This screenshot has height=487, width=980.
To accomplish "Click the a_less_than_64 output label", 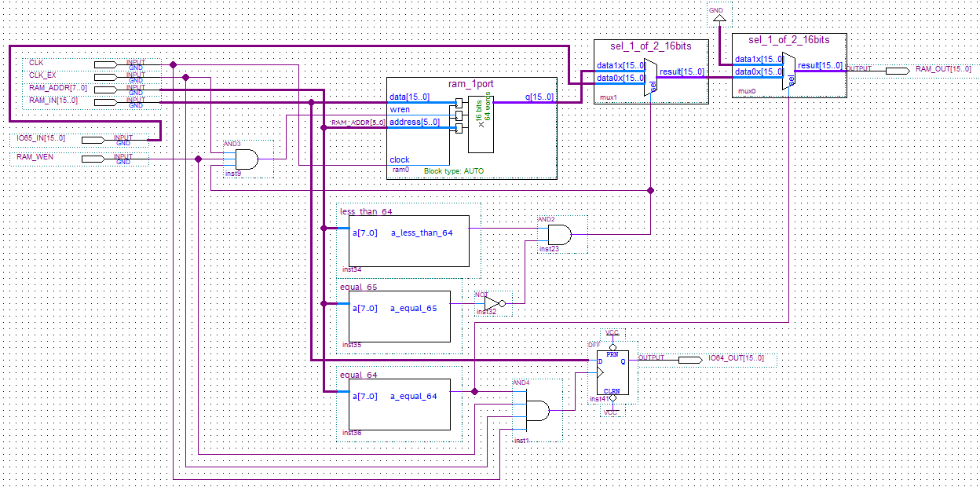I will [x=422, y=233].
